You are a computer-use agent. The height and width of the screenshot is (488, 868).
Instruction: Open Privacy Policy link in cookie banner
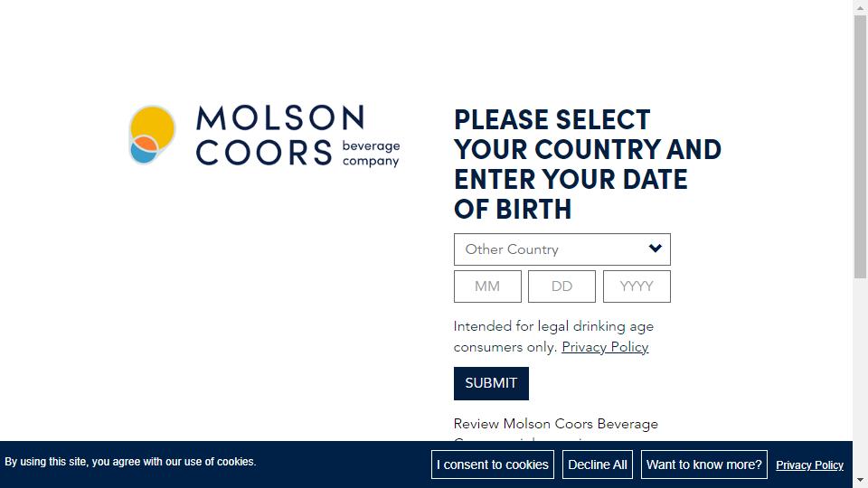(x=809, y=465)
